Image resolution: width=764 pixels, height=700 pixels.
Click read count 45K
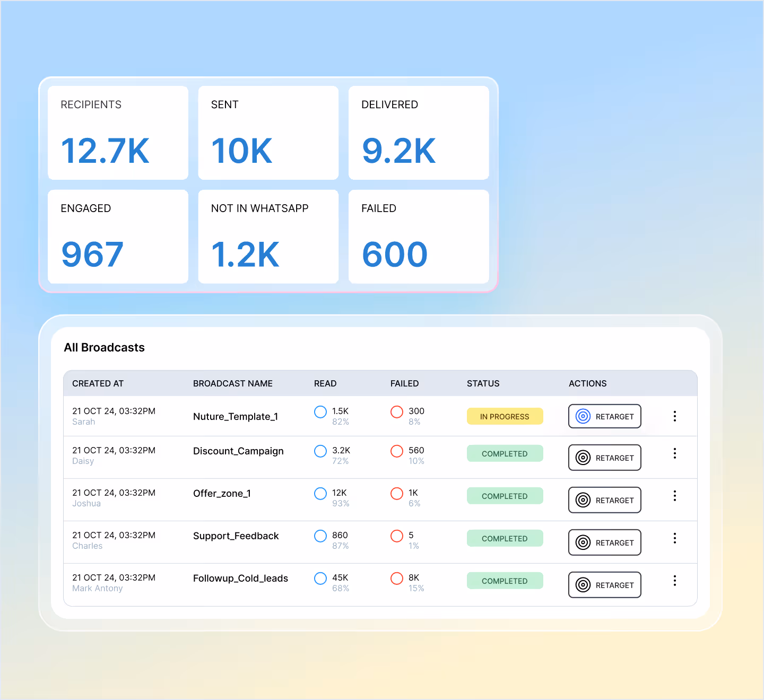(340, 577)
